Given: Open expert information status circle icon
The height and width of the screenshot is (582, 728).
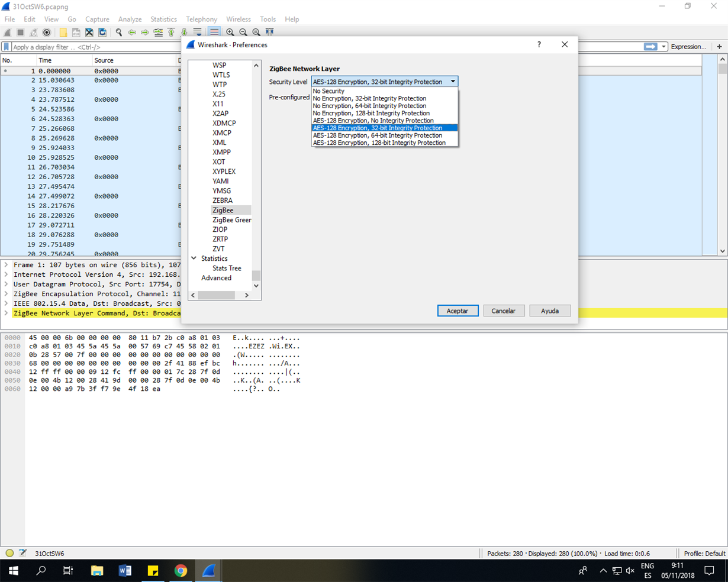Looking at the screenshot, I should click(9, 554).
